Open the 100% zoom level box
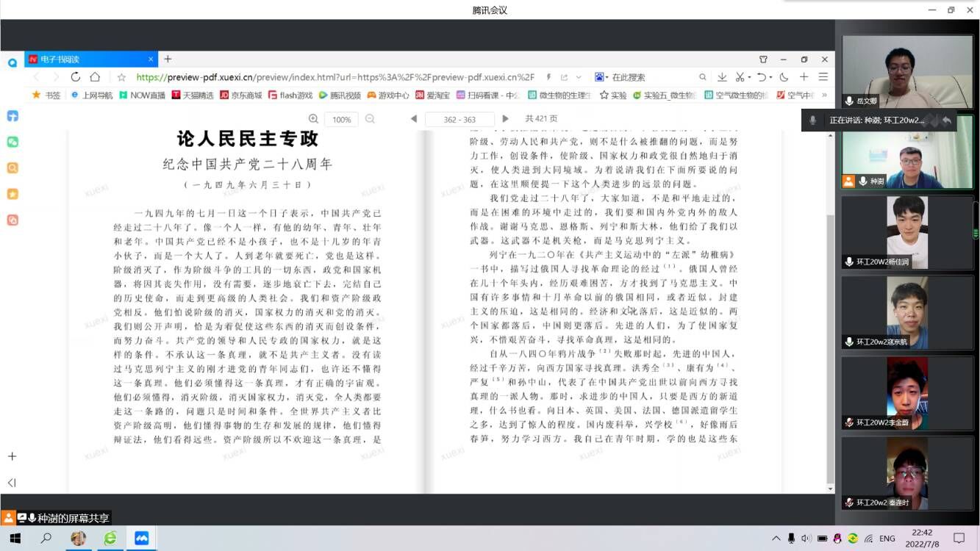Image resolution: width=980 pixels, height=551 pixels. (341, 119)
